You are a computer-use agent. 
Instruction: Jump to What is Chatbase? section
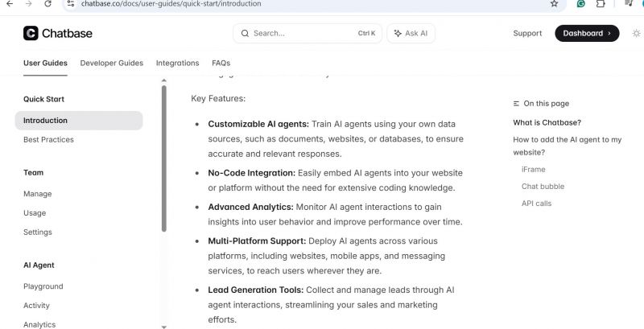(547, 122)
